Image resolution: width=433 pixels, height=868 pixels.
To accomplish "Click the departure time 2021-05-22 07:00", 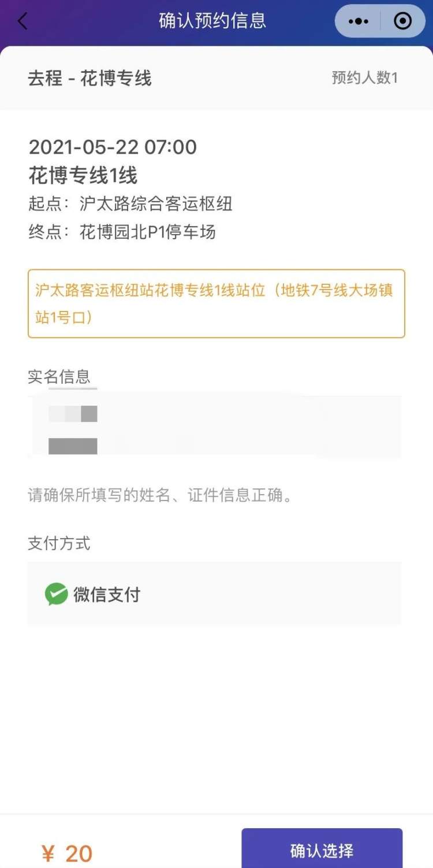I will pyautogui.click(x=113, y=147).
